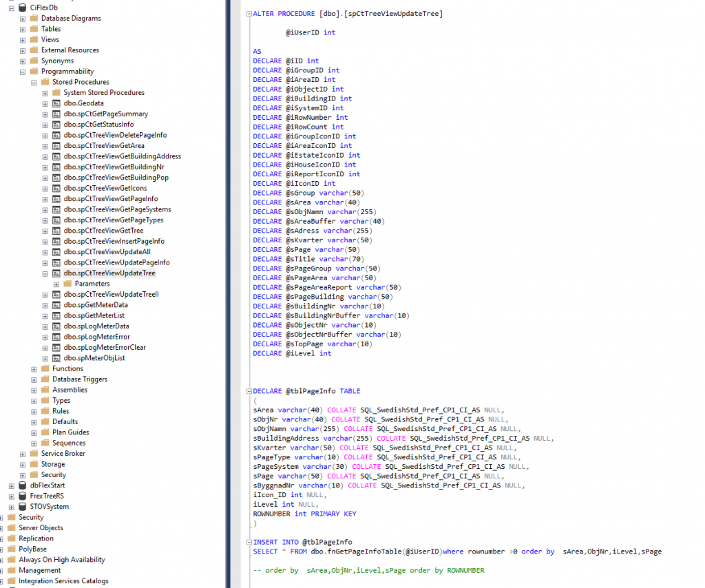Collapse the INSERT INTO code block

pos(249,542)
